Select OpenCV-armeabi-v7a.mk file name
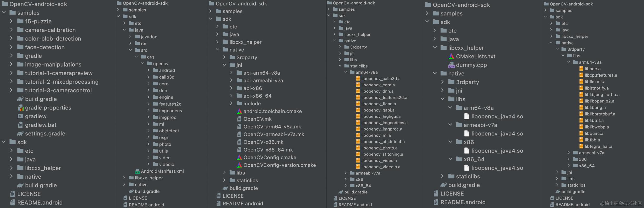 [274, 134]
